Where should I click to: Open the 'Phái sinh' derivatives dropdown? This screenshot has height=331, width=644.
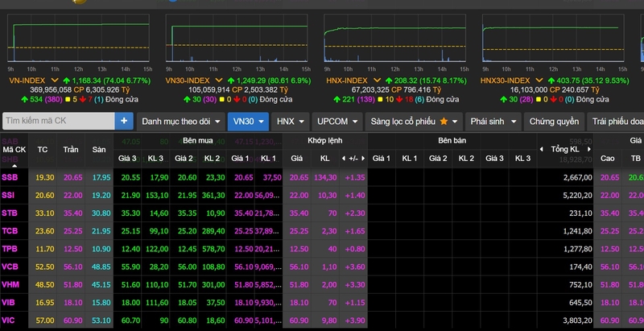(493, 122)
